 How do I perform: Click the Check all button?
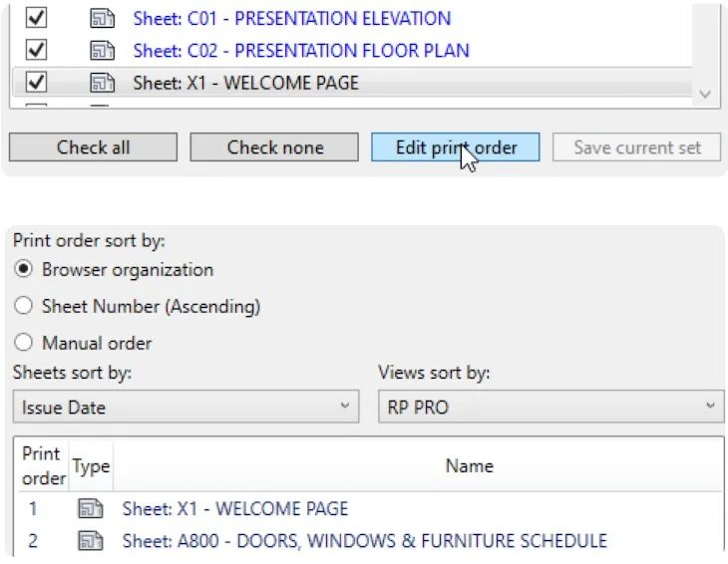(x=93, y=147)
